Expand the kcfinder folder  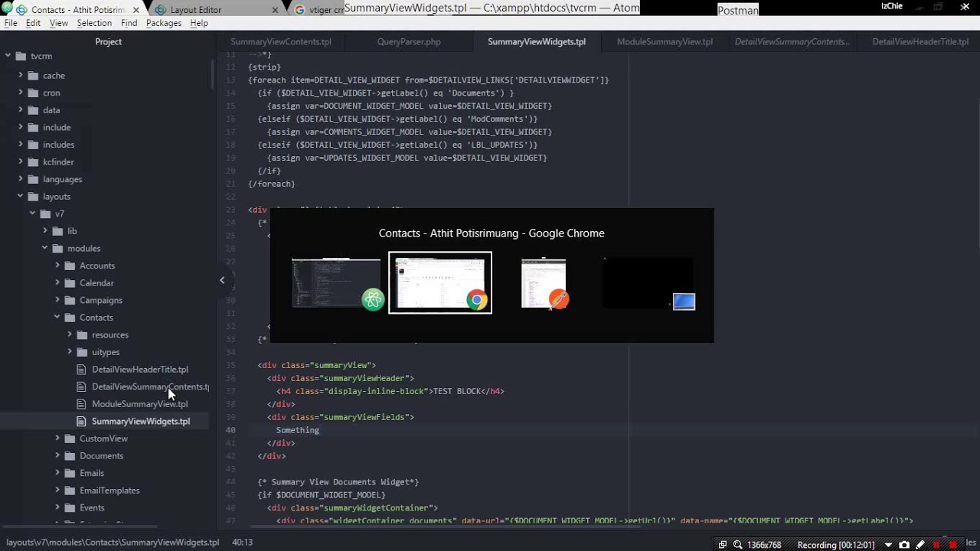[21, 161]
